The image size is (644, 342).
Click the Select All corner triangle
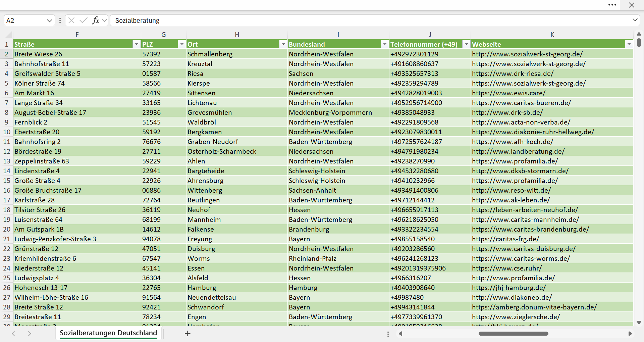pos(9,35)
